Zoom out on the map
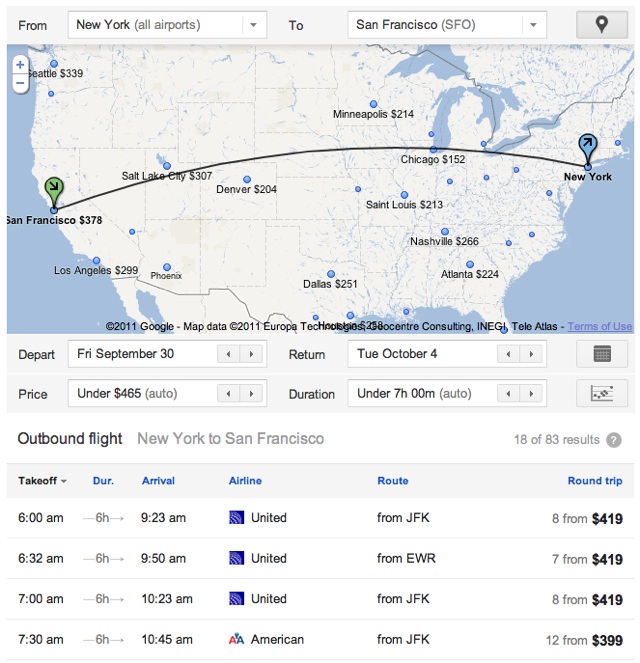This screenshot has height=663, width=640. (x=20, y=81)
